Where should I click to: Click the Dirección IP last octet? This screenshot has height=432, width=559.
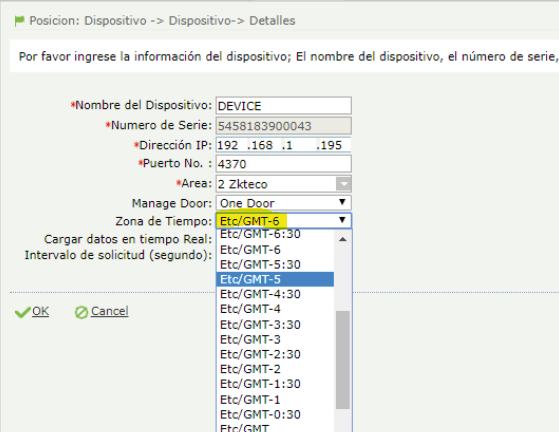(332, 145)
